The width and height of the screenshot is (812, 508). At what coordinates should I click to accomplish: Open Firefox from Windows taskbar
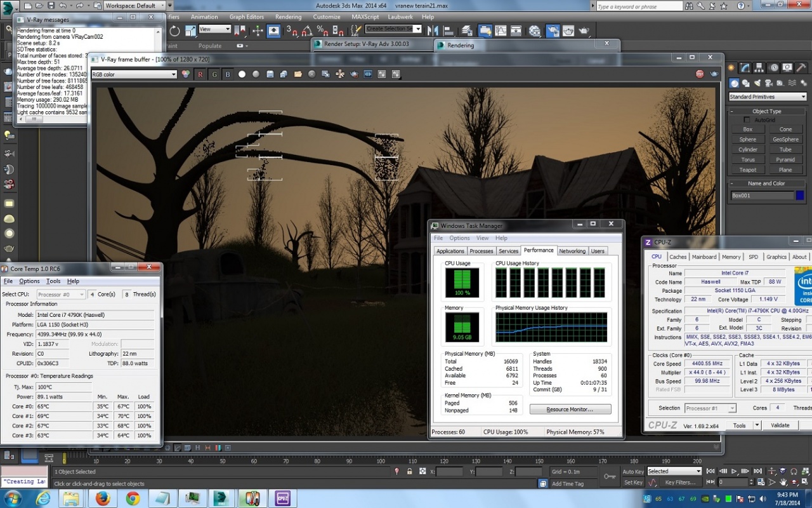coord(103,498)
